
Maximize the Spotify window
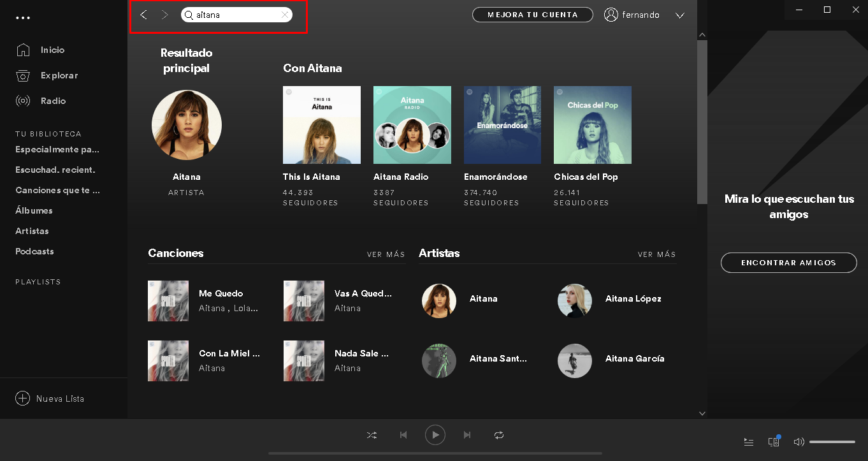827,10
